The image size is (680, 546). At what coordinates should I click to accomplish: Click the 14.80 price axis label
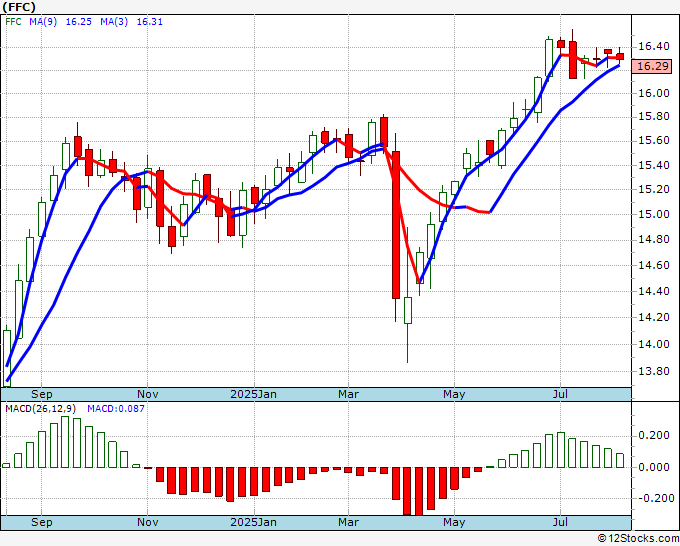654,239
